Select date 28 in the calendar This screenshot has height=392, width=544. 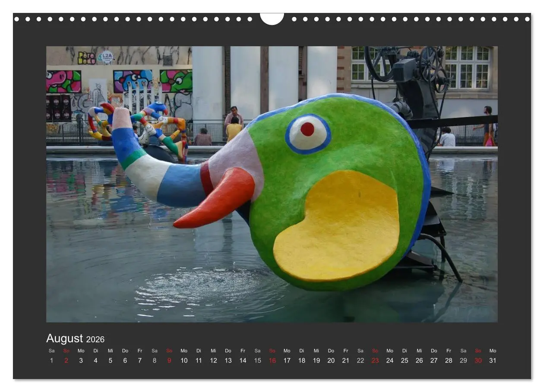pos(449,360)
